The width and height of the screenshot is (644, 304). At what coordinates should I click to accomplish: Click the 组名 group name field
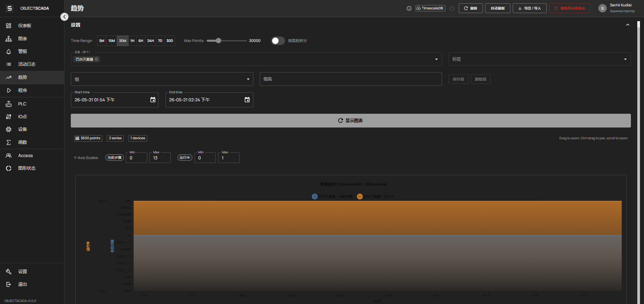pos(351,79)
